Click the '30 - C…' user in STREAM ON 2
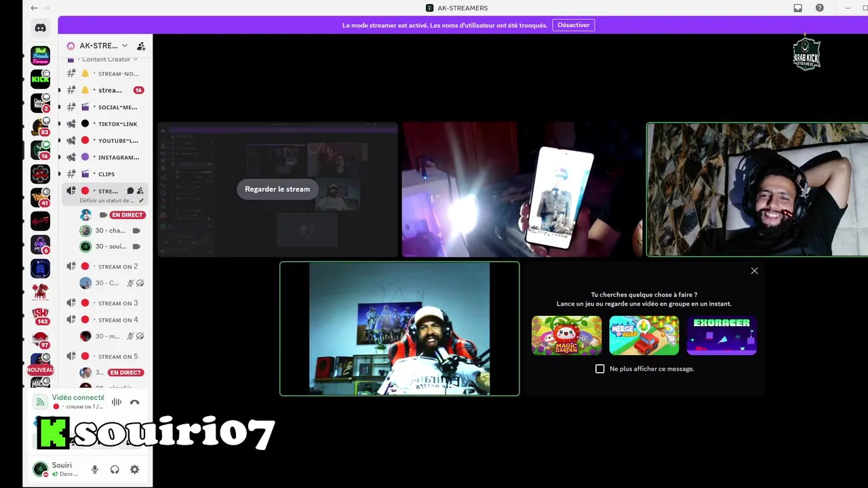 point(112,283)
